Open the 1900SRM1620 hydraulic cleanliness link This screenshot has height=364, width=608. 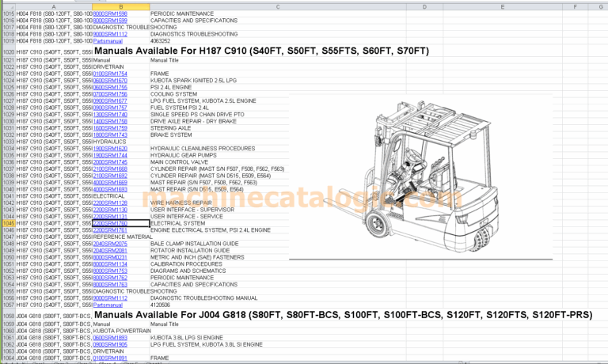[x=110, y=149]
